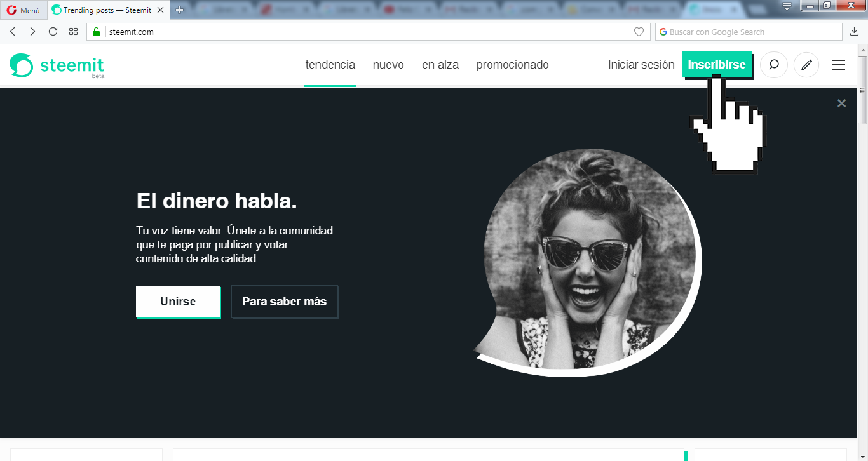Open the tab list menu icon
This screenshot has height=461, width=868.
[787, 6]
